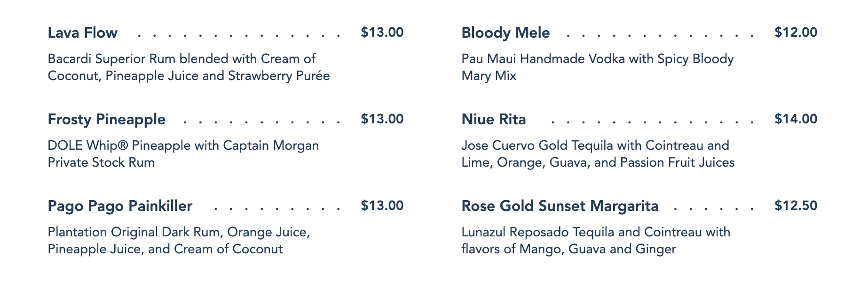This screenshot has height=291, width=868.
Task: Select the Jose Cuervo Gold Tequila description
Action: click(598, 154)
